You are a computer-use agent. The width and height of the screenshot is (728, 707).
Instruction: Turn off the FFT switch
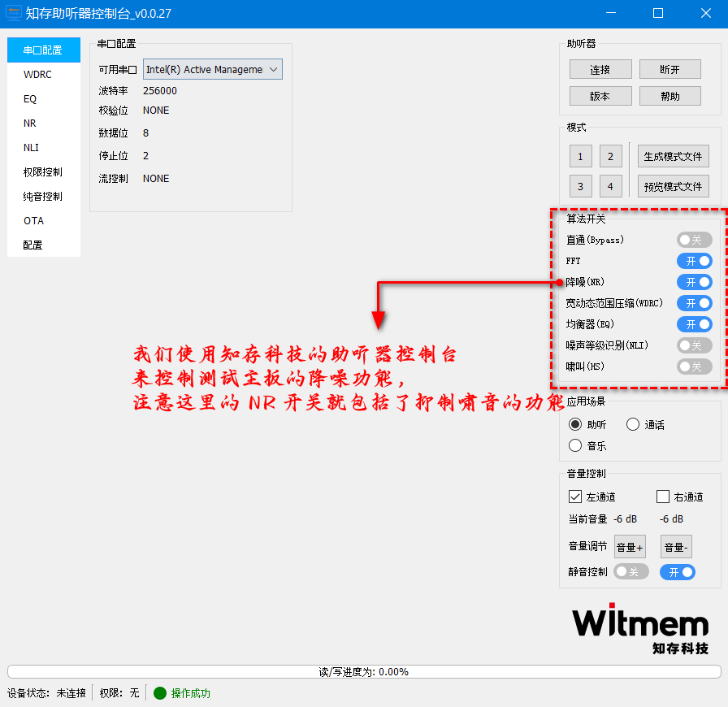tap(694, 261)
